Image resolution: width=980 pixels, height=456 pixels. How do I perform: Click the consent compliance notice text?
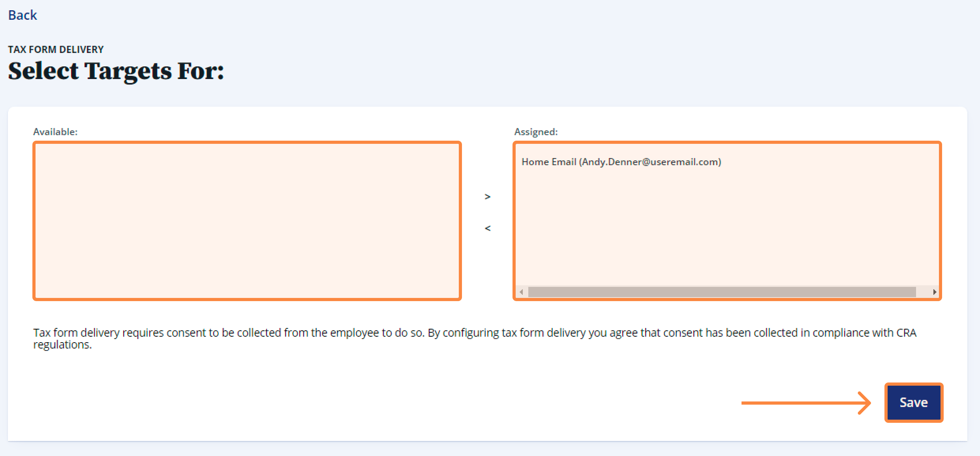474,338
